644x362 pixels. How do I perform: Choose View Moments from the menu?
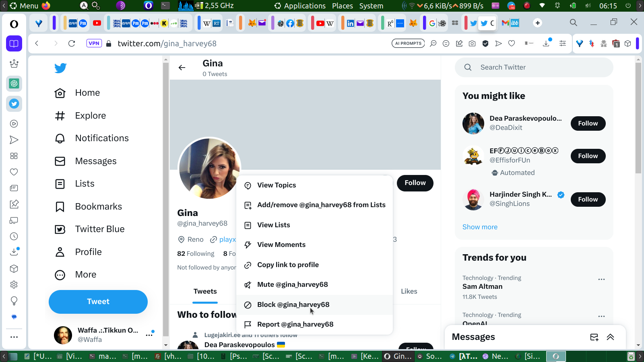tap(314, 245)
